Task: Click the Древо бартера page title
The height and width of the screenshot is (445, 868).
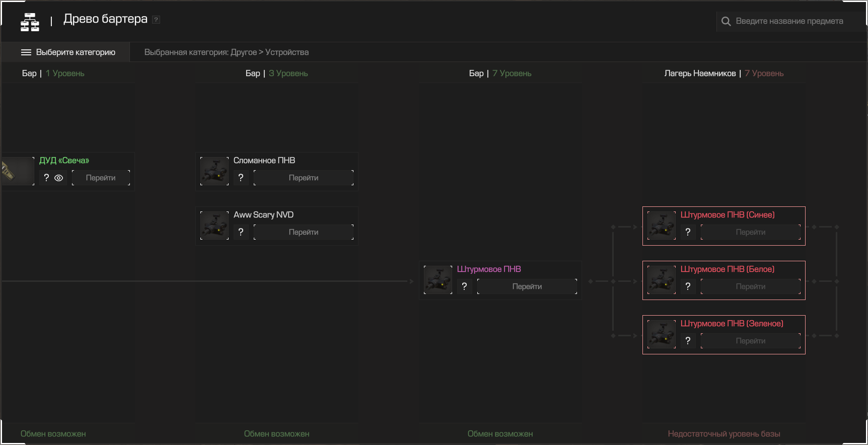Action: tap(105, 19)
